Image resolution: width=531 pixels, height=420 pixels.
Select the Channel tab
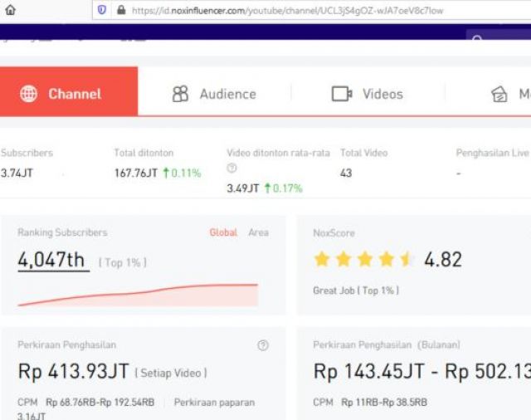click(69, 91)
